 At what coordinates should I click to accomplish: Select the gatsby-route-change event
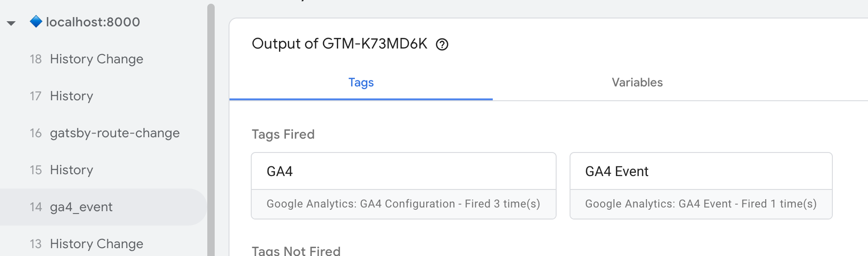[x=114, y=133]
